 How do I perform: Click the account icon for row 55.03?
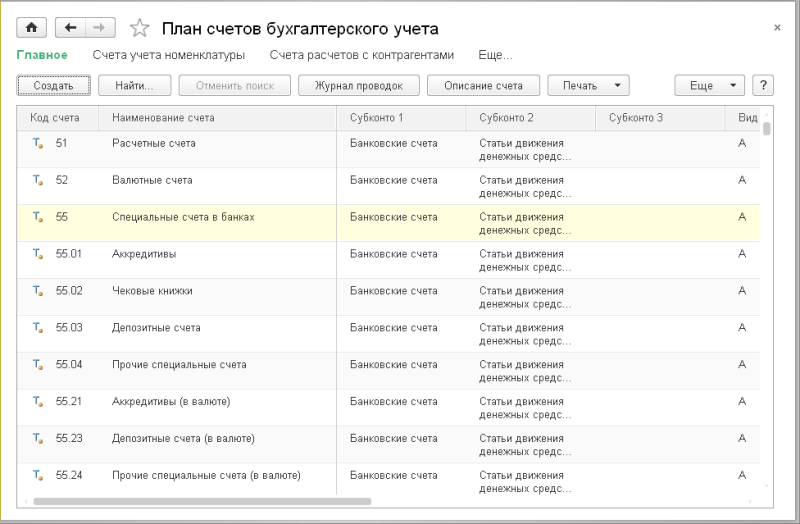pos(39,328)
